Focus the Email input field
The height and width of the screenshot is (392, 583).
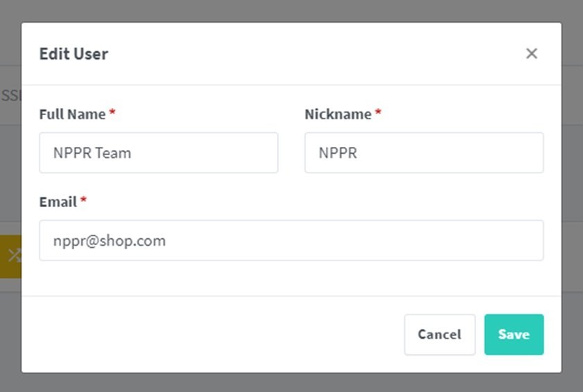291,240
